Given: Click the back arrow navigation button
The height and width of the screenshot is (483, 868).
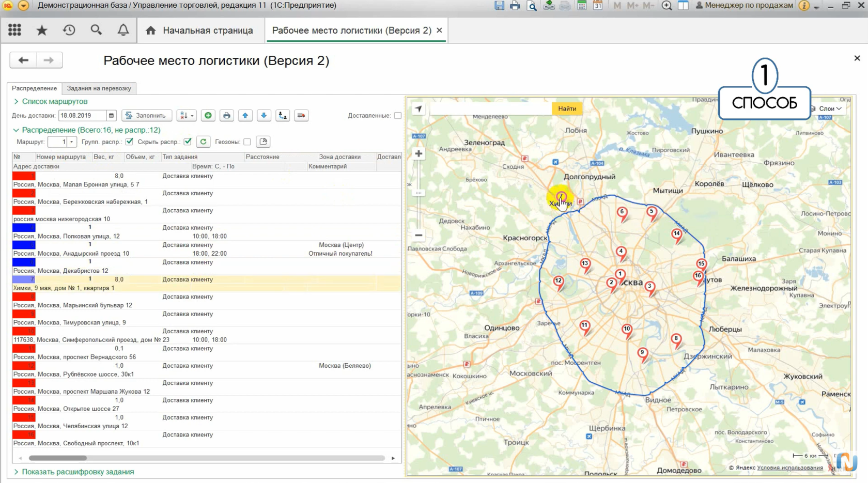Looking at the screenshot, I should coord(23,60).
